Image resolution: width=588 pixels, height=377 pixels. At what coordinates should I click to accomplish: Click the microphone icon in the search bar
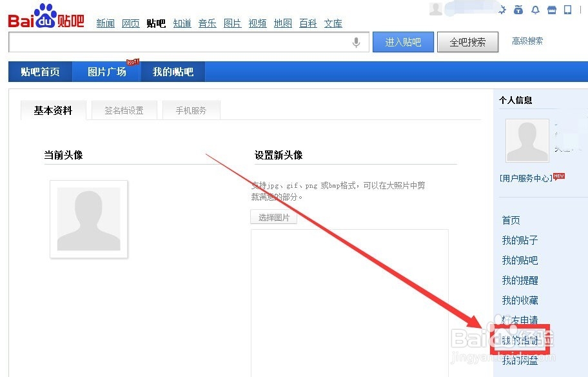[357, 42]
